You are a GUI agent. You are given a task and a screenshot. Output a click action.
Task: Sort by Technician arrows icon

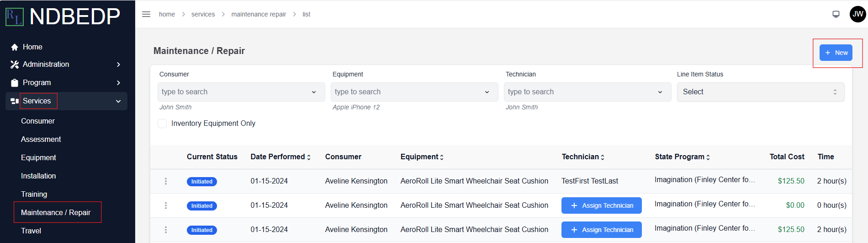coord(603,157)
